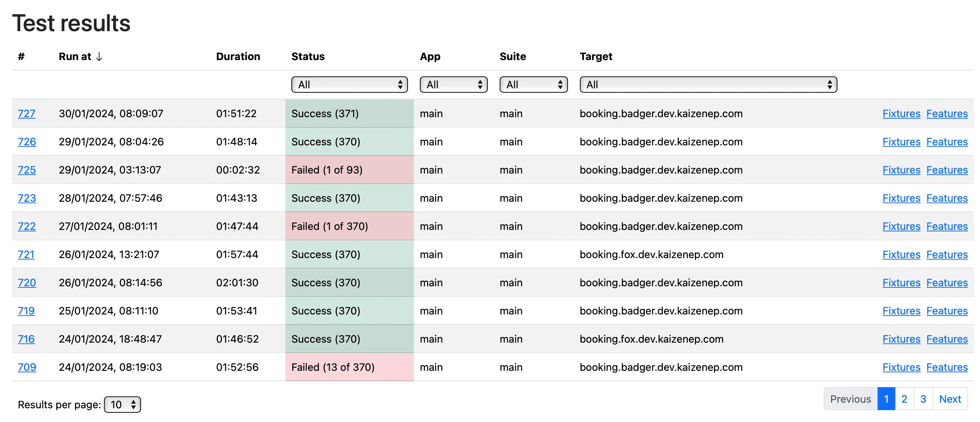View Features for run 719
Viewport: 980px width, 422px height.
[x=947, y=311]
